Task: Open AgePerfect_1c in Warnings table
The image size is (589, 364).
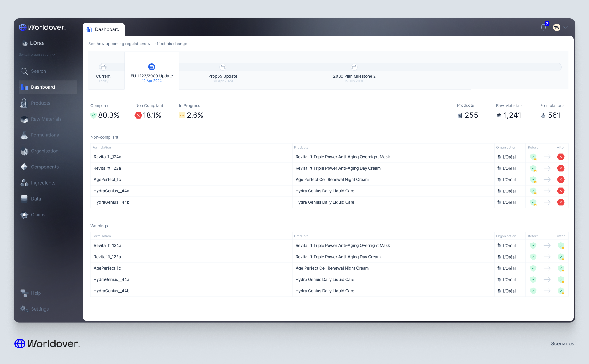Action: [107, 268]
